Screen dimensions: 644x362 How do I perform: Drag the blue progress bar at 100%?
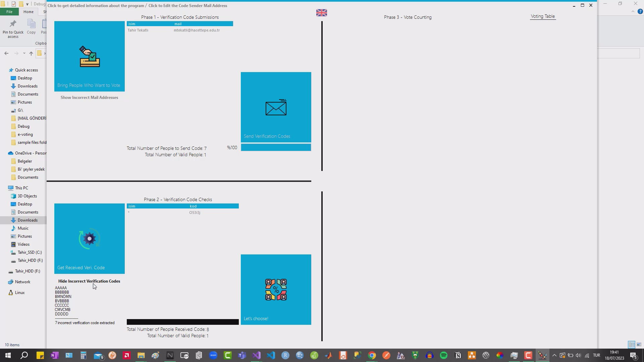tap(276, 147)
